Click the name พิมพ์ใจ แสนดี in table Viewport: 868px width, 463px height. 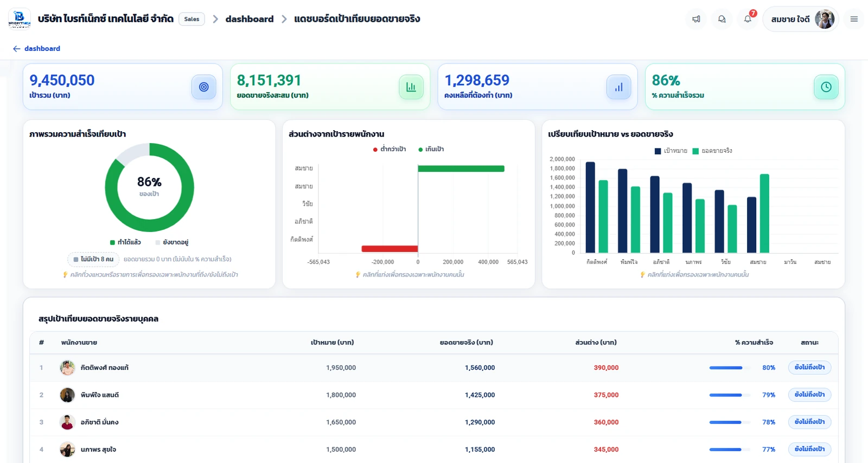[100, 395]
